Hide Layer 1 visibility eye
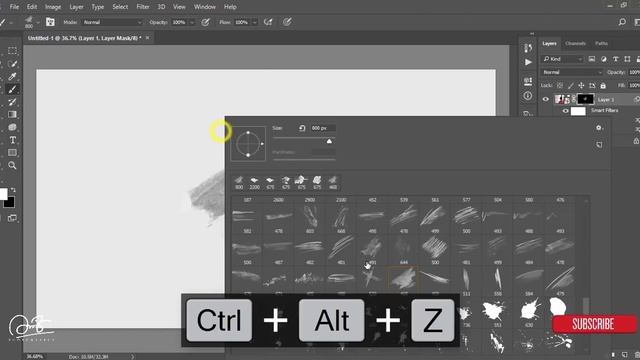 (x=546, y=99)
